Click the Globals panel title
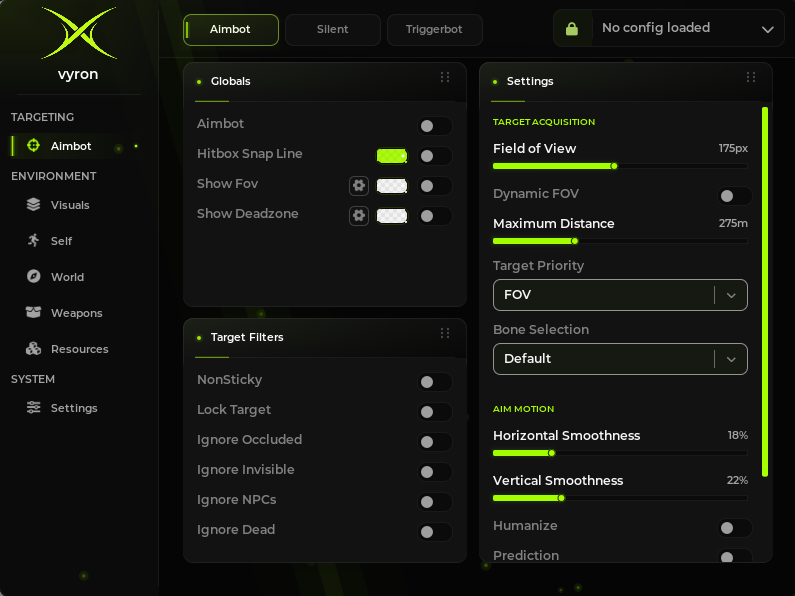 (231, 81)
